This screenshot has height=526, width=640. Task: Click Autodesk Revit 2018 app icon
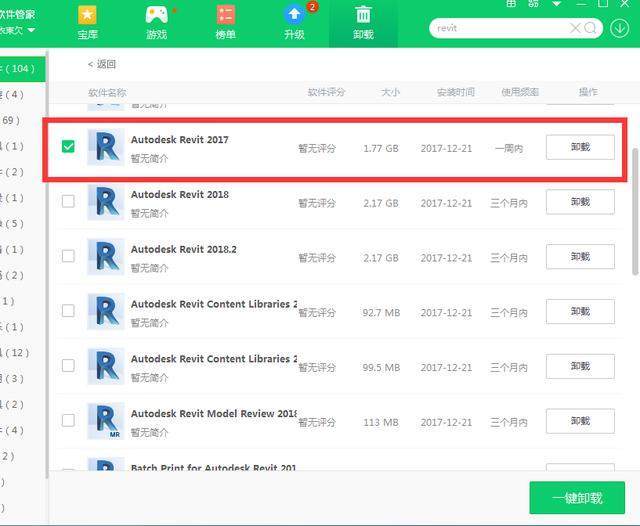point(106,202)
